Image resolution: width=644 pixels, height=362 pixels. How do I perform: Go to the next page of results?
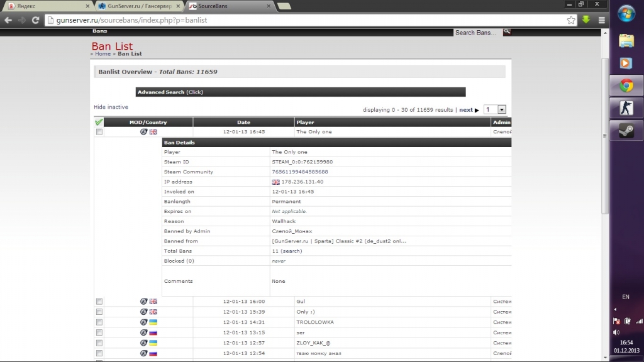(x=469, y=110)
